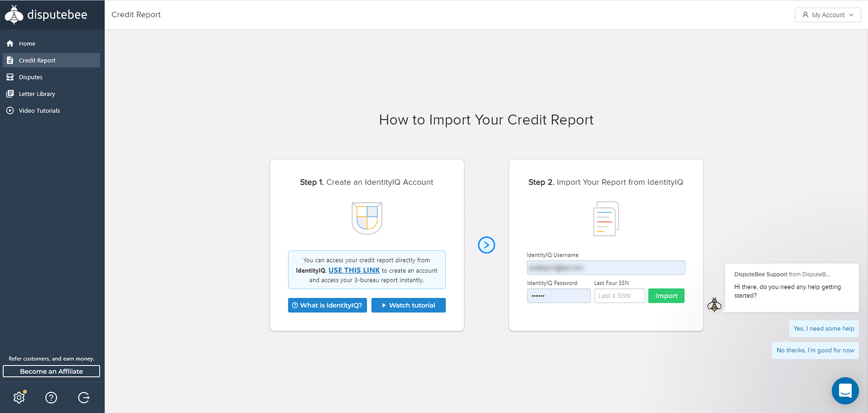Click the circled arrow between steps
The image size is (868, 413).
tap(486, 245)
